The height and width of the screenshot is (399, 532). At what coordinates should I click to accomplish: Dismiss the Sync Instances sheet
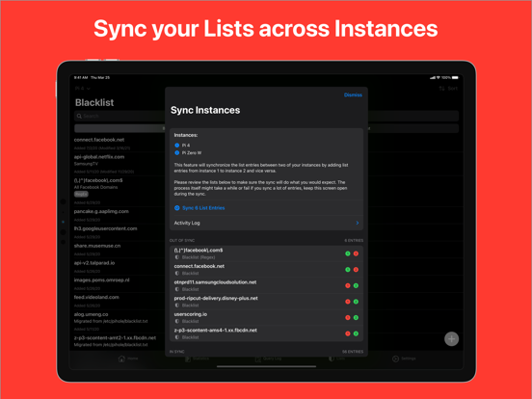(353, 95)
